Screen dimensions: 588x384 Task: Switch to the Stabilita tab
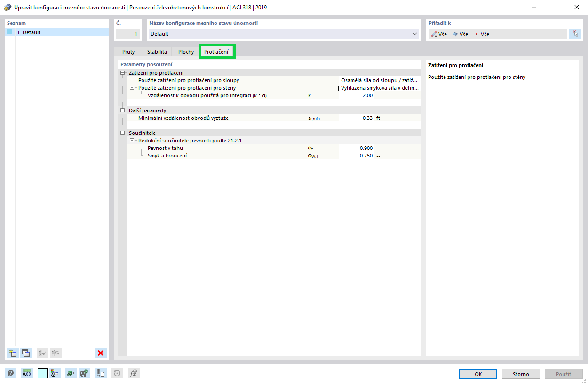tap(157, 52)
